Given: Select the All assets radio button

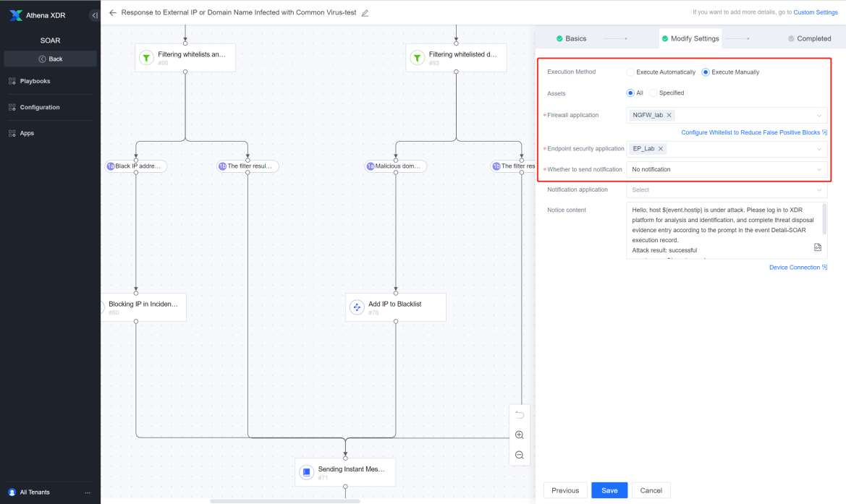Looking at the screenshot, I should click(630, 93).
